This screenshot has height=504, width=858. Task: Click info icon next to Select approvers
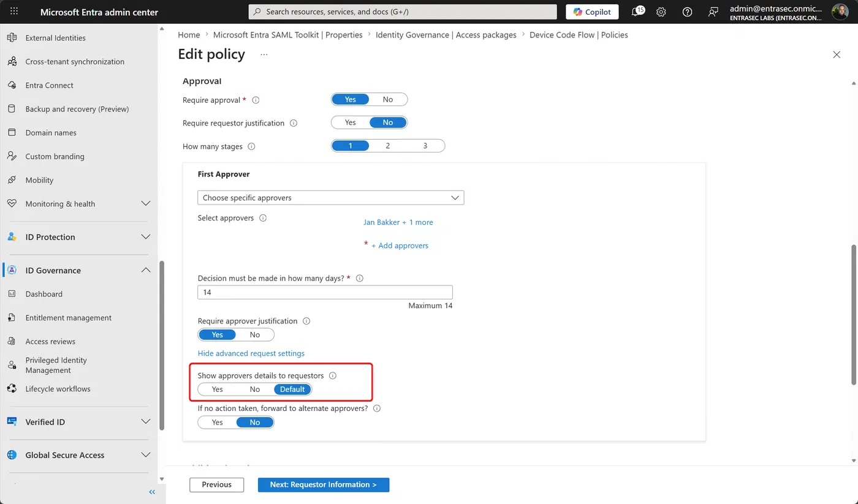click(263, 218)
